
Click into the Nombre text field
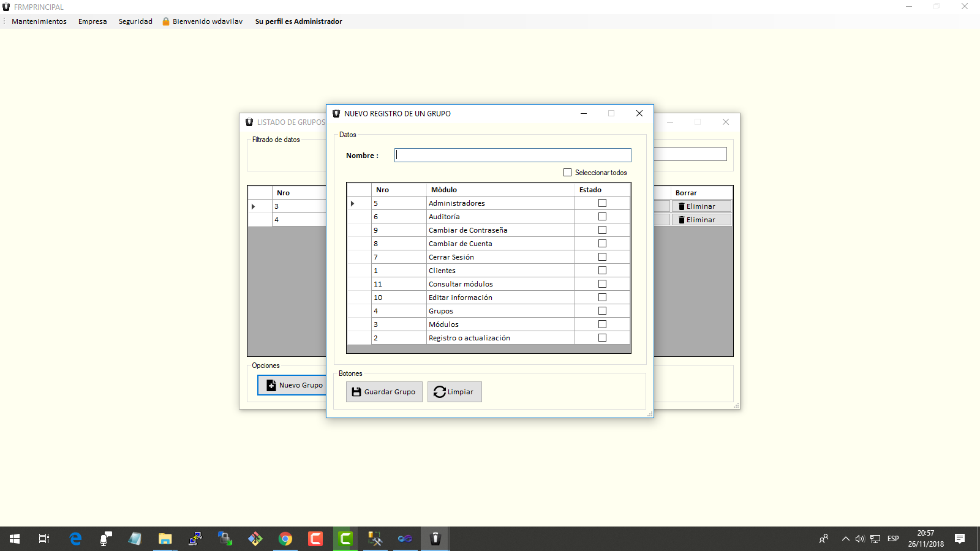point(513,156)
